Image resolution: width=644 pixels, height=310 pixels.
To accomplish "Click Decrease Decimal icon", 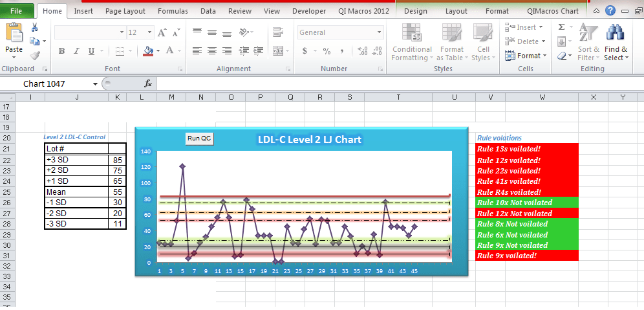I will click(x=378, y=51).
